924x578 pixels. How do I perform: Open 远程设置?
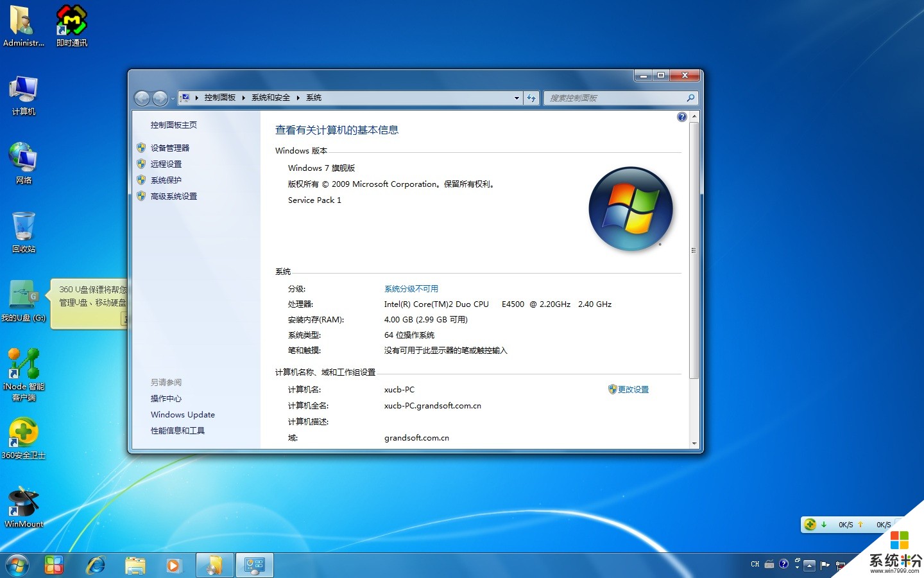click(166, 164)
